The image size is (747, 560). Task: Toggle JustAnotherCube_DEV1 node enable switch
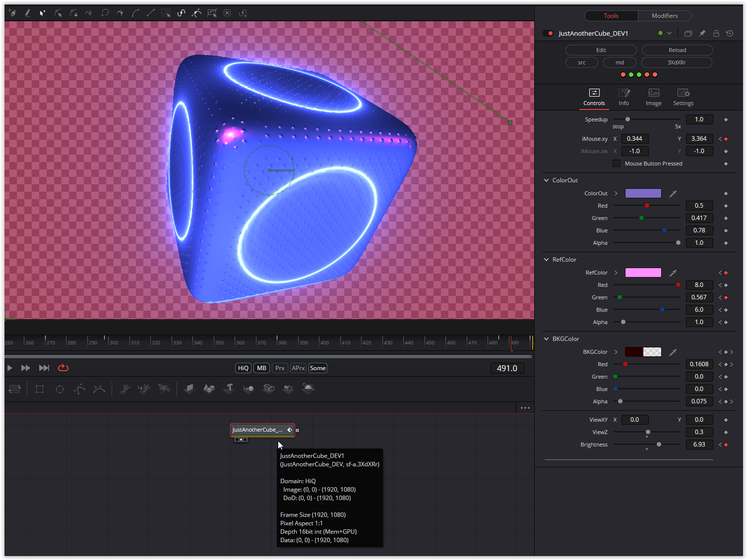548,33
